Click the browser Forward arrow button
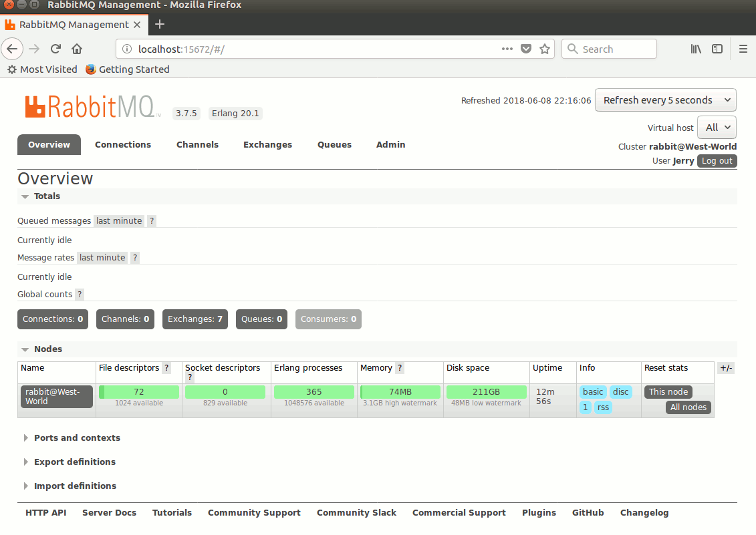The width and height of the screenshot is (756, 535). [x=34, y=49]
